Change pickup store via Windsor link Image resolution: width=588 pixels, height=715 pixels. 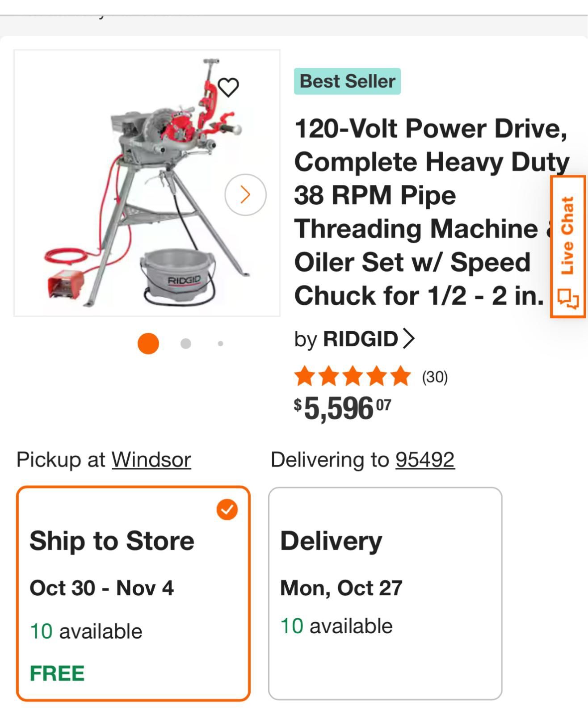tap(151, 459)
